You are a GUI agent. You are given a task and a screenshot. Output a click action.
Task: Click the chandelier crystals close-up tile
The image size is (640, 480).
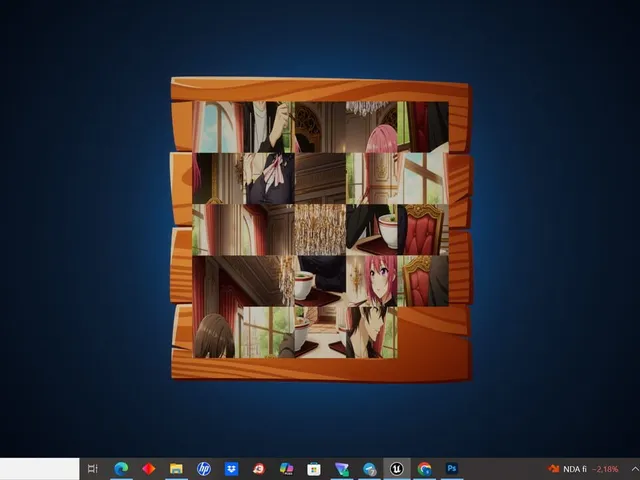[320, 230]
